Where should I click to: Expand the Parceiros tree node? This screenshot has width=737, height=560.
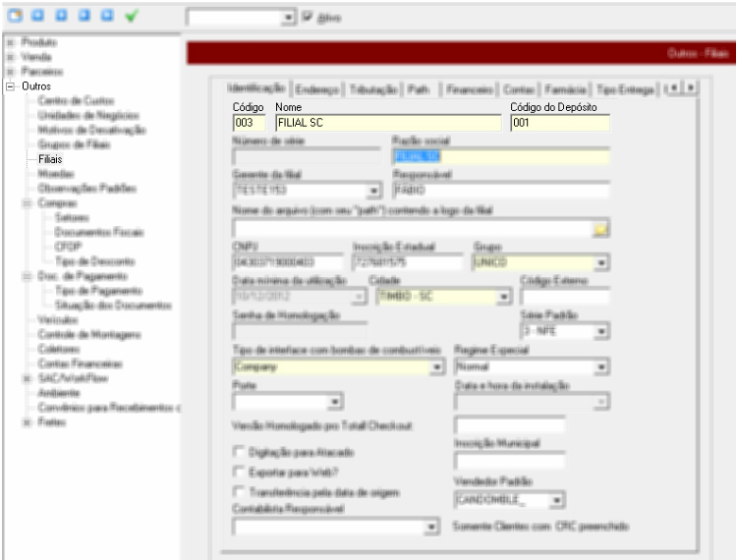coord(11,72)
